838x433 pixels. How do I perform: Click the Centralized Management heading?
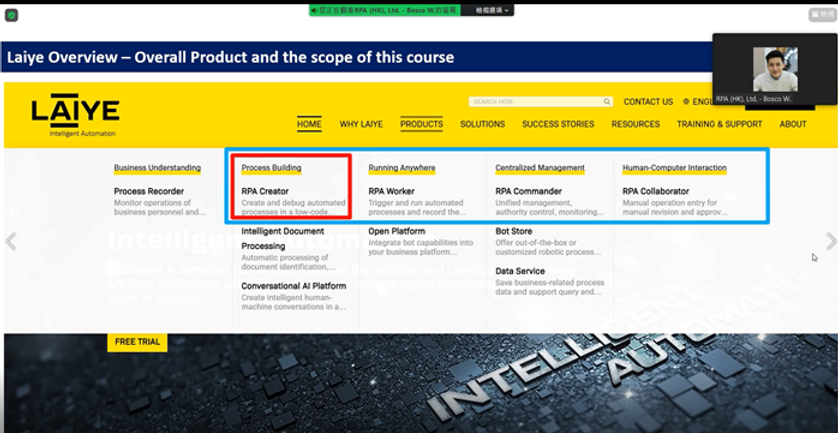(x=540, y=168)
